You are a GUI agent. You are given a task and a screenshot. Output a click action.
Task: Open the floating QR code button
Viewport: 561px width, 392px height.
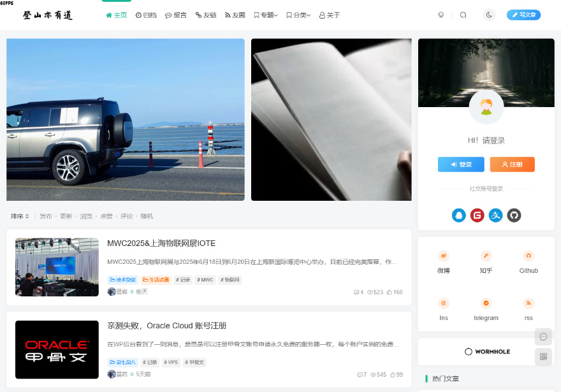tap(543, 357)
